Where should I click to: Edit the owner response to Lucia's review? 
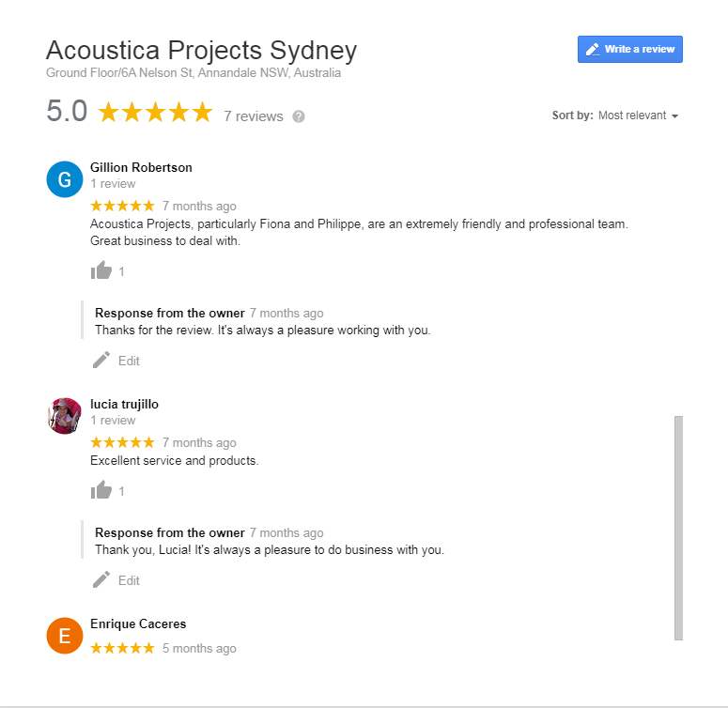tap(129, 580)
